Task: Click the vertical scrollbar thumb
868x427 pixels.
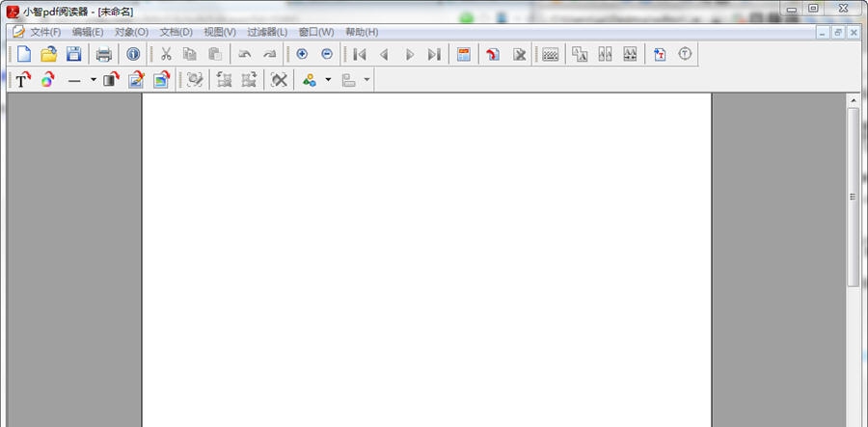Action: coord(853,197)
